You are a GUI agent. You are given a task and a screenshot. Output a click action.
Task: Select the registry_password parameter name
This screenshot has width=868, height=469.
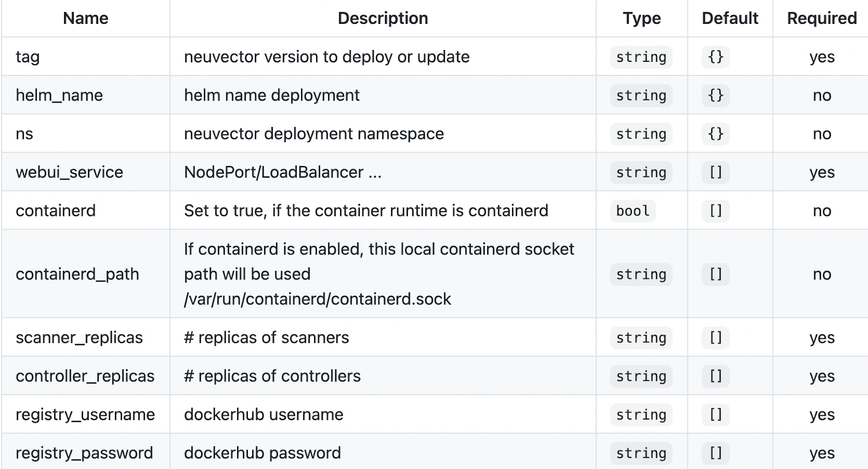pyautogui.click(x=84, y=453)
